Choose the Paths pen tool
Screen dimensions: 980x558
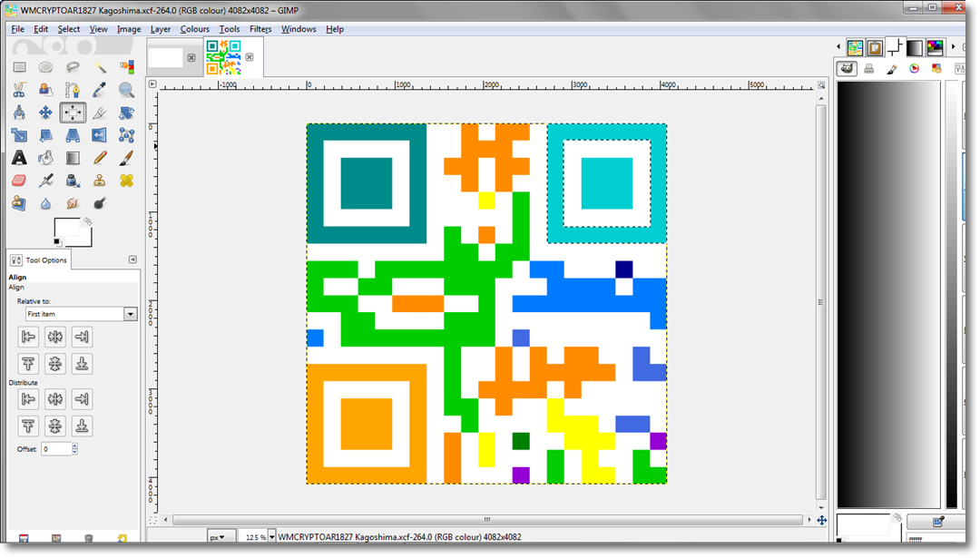click(73, 90)
